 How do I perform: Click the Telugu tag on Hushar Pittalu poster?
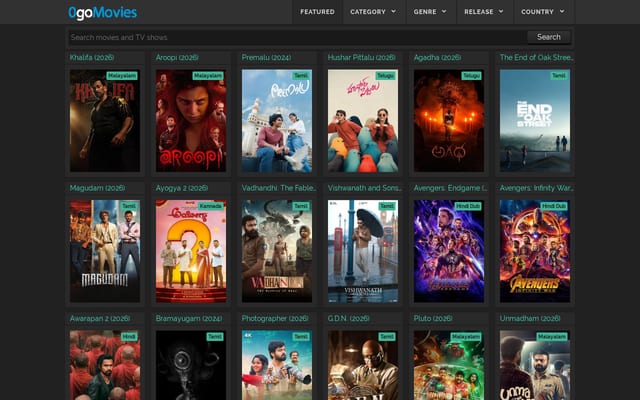pyautogui.click(x=385, y=76)
